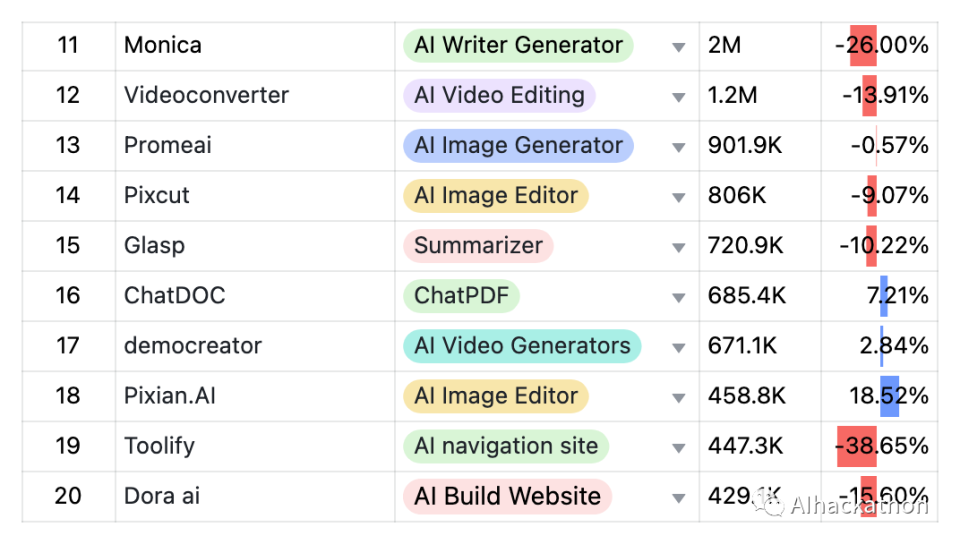Select the AI navigation site tag

pos(506,446)
